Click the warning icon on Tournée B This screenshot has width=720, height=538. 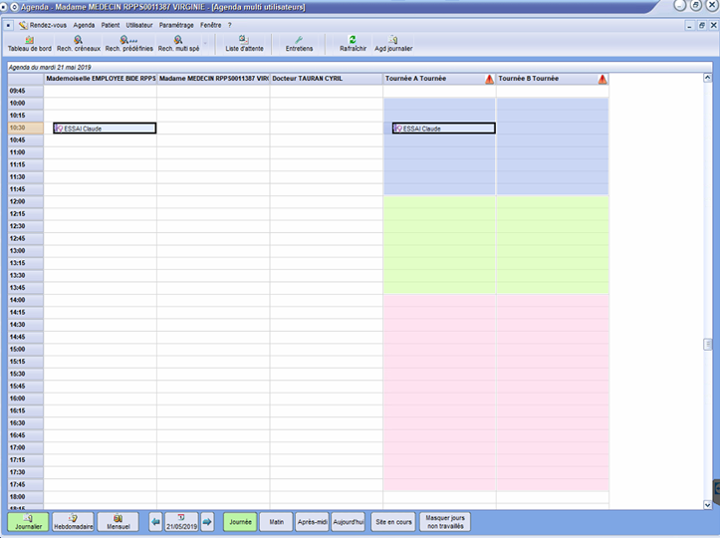click(x=602, y=78)
